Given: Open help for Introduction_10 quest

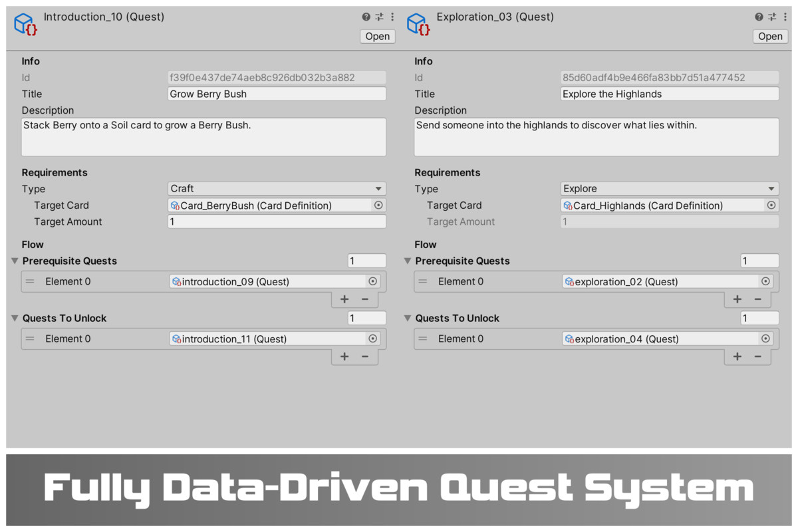Looking at the screenshot, I should pos(366,17).
